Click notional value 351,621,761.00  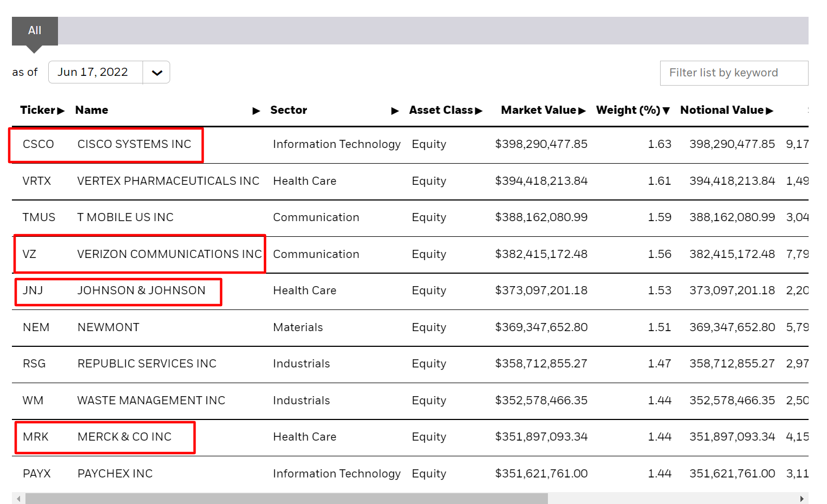click(x=732, y=474)
